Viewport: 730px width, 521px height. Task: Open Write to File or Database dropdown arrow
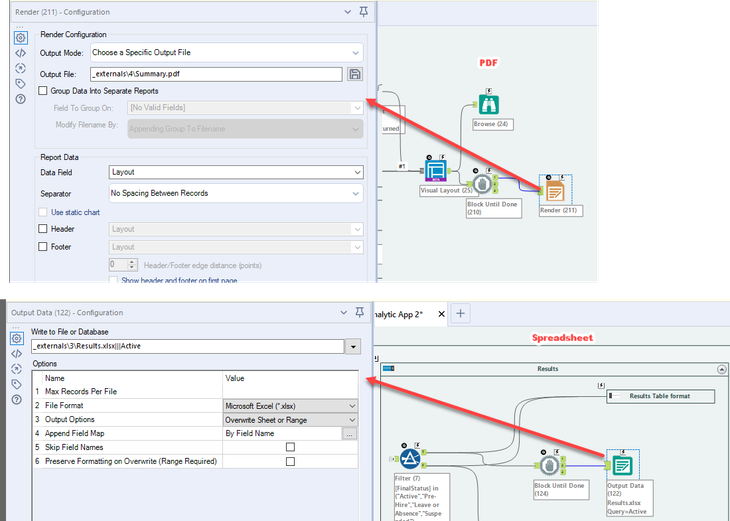(x=353, y=347)
